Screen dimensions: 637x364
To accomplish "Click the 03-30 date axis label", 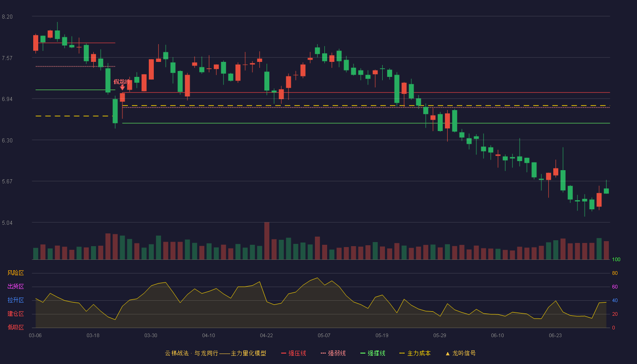I will [x=151, y=335].
